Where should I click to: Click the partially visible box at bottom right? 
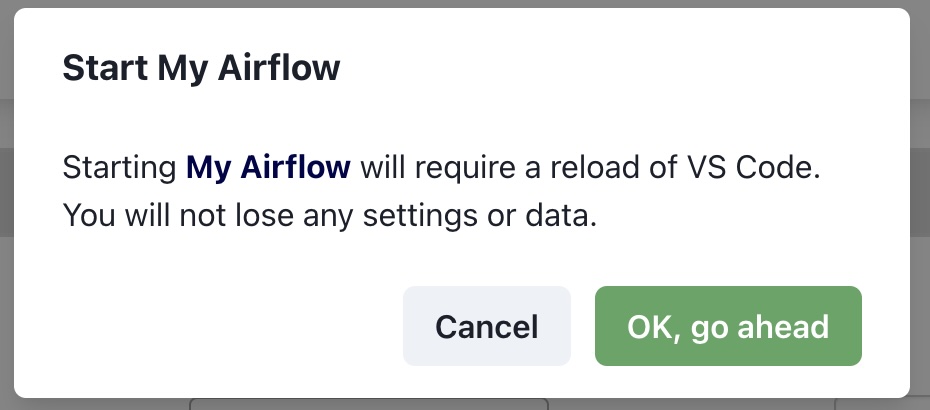coord(882,404)
